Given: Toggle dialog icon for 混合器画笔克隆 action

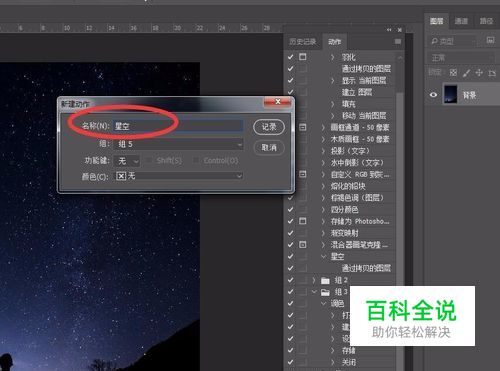Looking at the screenshot, I should [x=303, y=245].
